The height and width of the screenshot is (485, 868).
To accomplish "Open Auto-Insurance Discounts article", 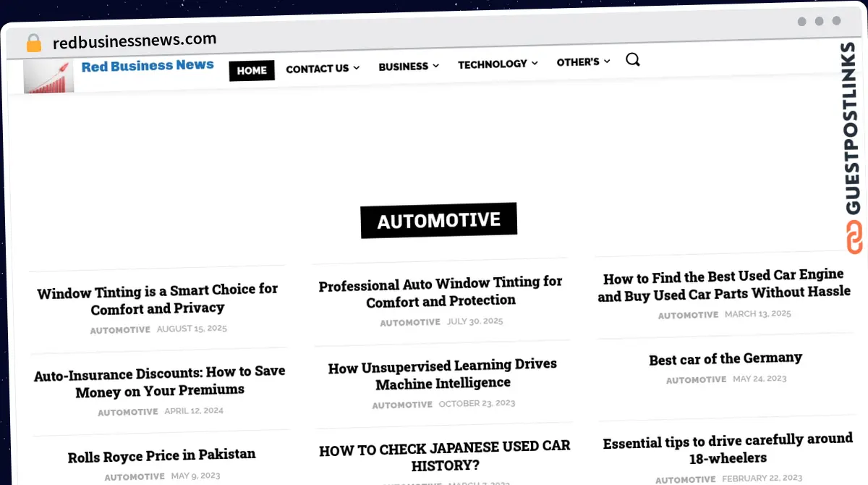I will click(160, 381).
